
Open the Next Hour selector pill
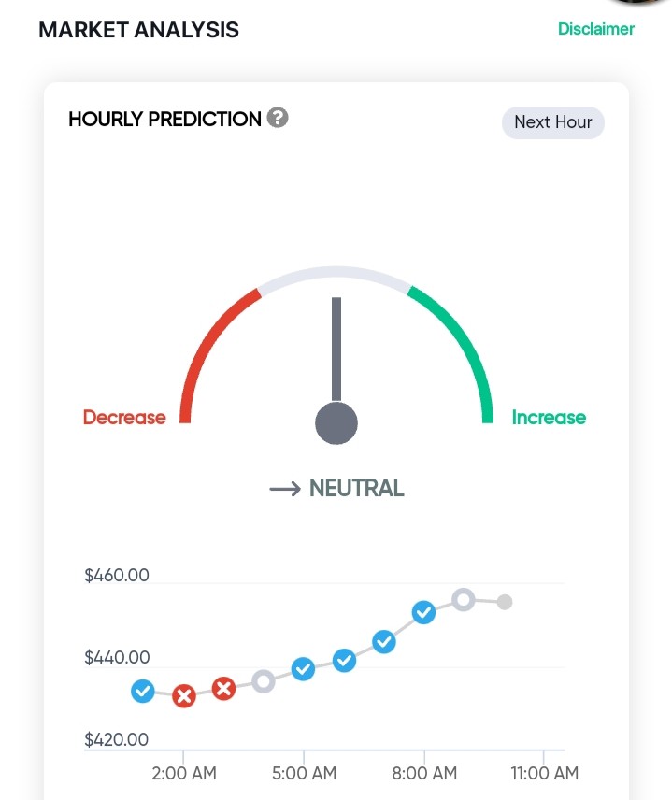pyautogui.click(x=553, y=122)
